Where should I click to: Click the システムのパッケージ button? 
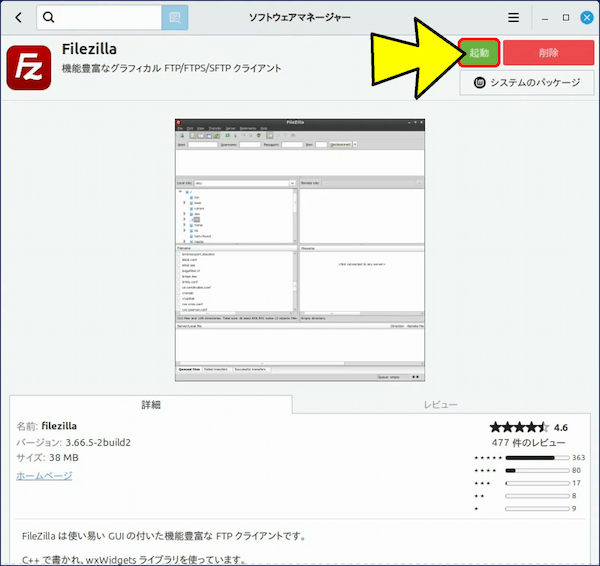pyautogui.click(x=527, y=82)
